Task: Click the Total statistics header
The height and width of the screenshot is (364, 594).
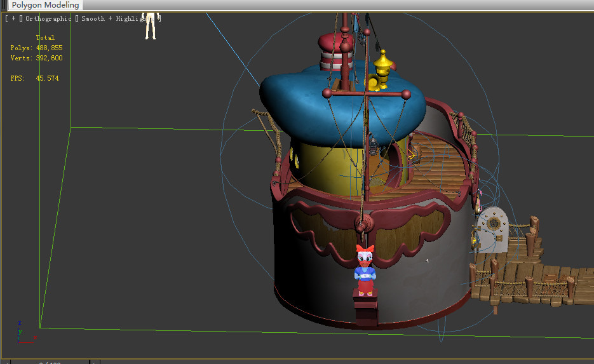Action: 45,37
